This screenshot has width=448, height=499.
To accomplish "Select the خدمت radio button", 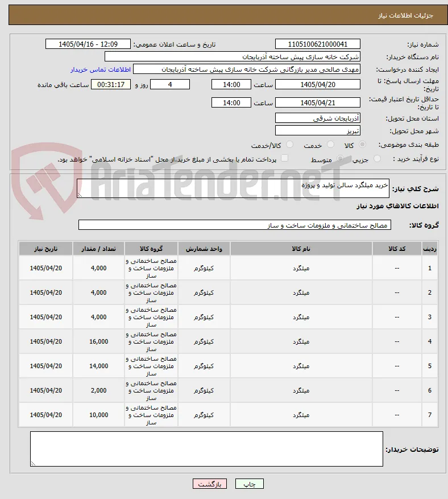I will coord(331,145).
